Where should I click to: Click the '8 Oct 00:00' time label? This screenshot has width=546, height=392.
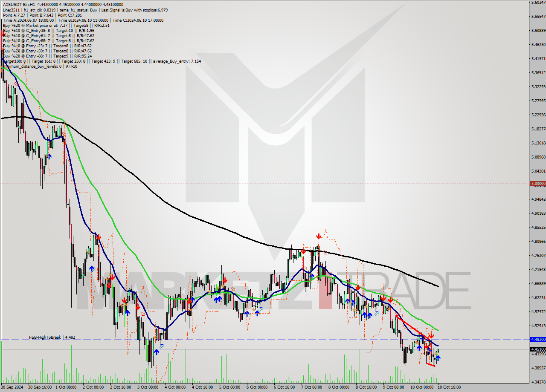pyautogui.click(x=339, y=387)
